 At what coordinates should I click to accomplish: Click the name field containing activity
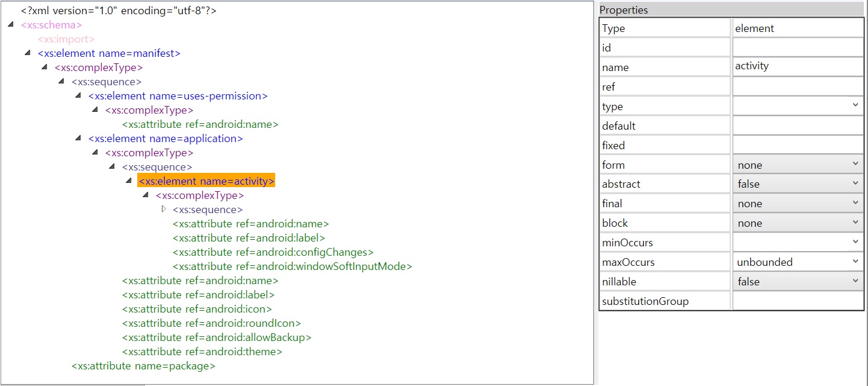coord(798,66)
